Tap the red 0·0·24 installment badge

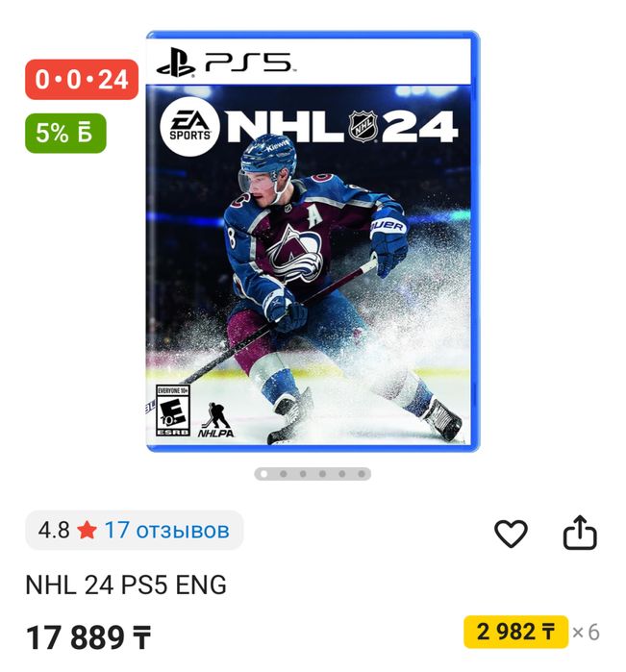click(82, 80)
